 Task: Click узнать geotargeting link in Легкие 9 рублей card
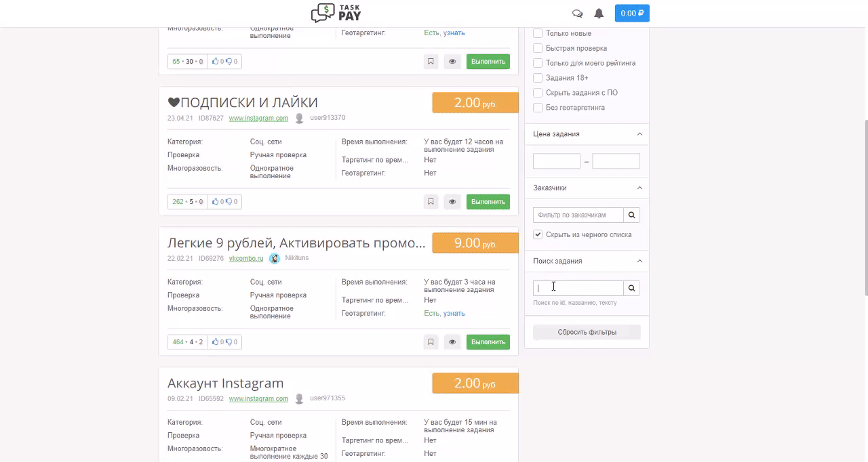(x=454, y=313)
